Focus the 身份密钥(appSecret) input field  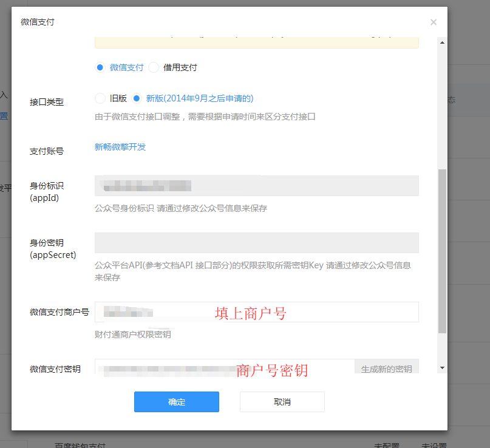257,243
